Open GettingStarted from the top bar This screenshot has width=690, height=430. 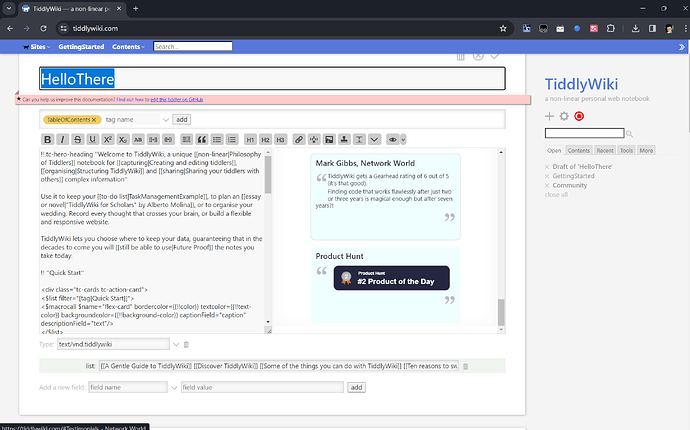tap(81, 47)
